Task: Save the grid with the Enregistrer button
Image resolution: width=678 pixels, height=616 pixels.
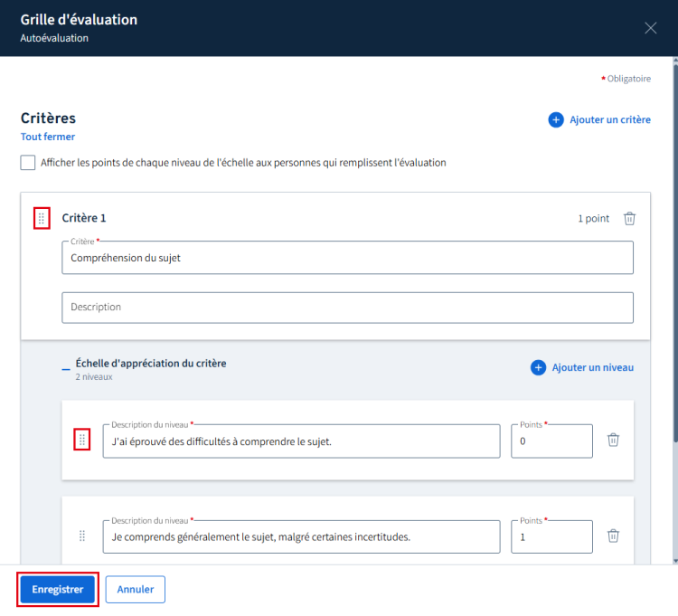Action: pos(58,589)
